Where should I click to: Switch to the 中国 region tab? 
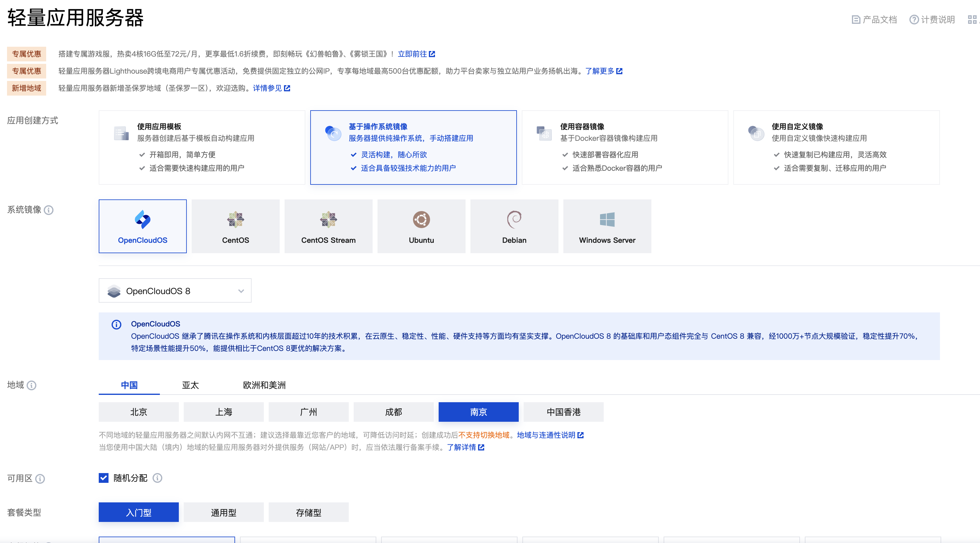129,385
